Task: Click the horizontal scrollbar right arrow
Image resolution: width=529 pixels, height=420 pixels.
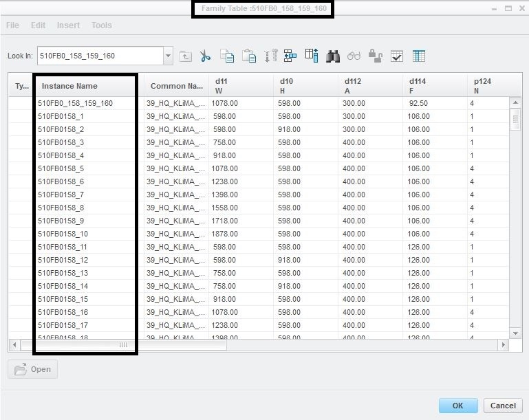Action: point(503,345)
